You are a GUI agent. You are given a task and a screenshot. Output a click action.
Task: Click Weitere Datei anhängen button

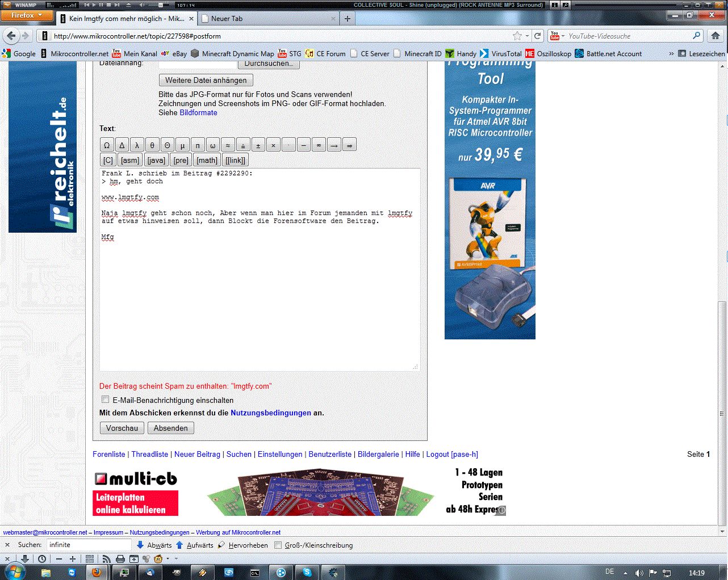click(x=206, y=80)
